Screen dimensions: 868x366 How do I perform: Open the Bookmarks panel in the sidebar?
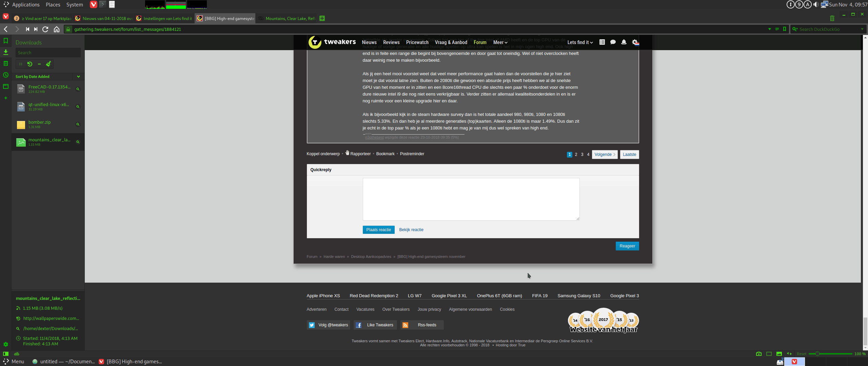click(x=6, y=41)
